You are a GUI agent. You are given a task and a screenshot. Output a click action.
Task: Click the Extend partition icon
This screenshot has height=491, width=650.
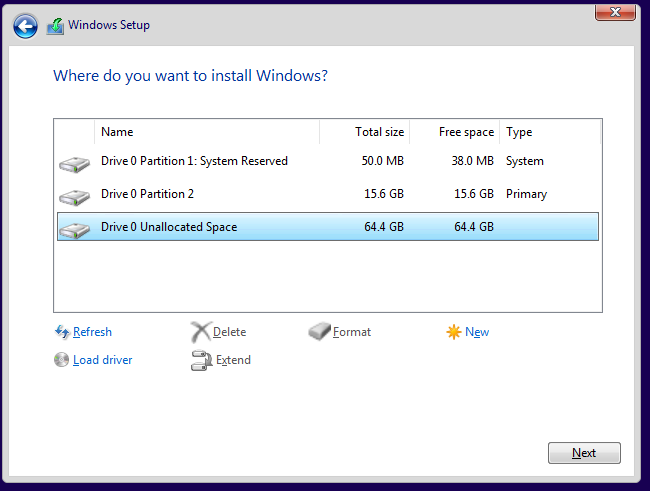pos(201,360)
